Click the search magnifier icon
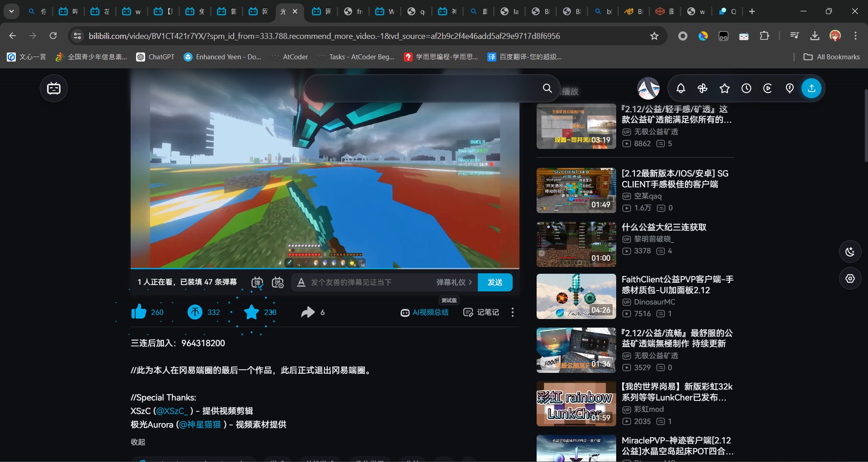Image resolution: width=868 pixels, height=462 pixels. [547, 88]
